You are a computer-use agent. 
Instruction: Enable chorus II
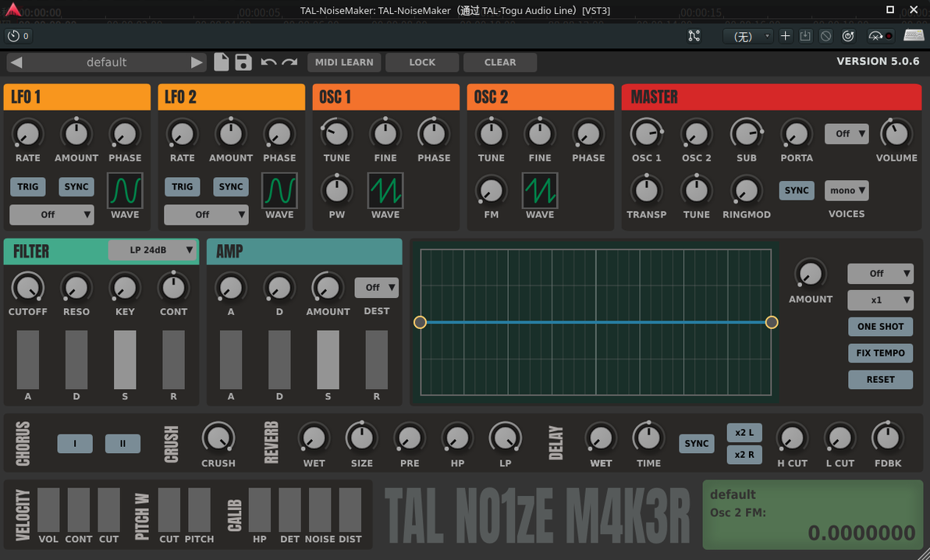(x=122, y=444)
